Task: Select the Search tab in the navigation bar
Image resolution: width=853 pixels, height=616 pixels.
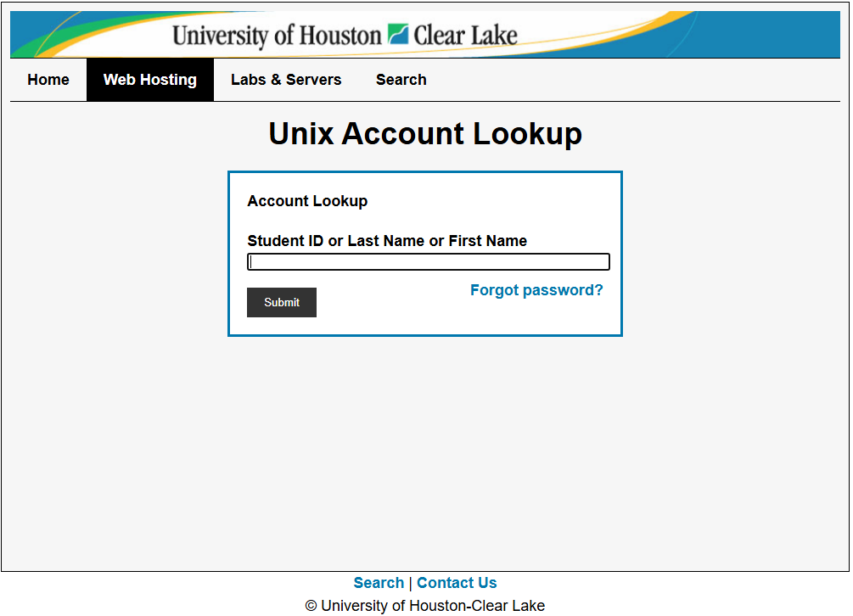Action: (x=401, y=79)
